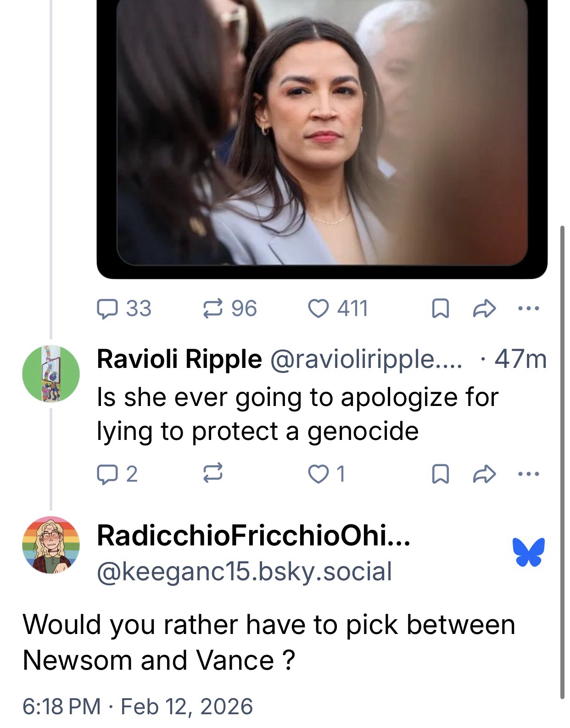The height and width of the screenshot is (728, 570).
Task: Click the Bluesky butterfly logo icon
Action: [x=529, y=552]
